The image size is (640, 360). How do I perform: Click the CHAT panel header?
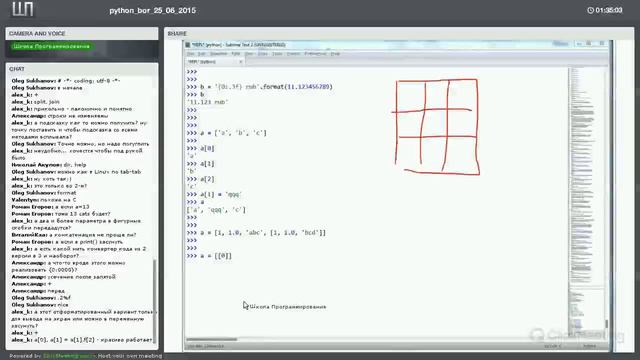click(82, 69)
